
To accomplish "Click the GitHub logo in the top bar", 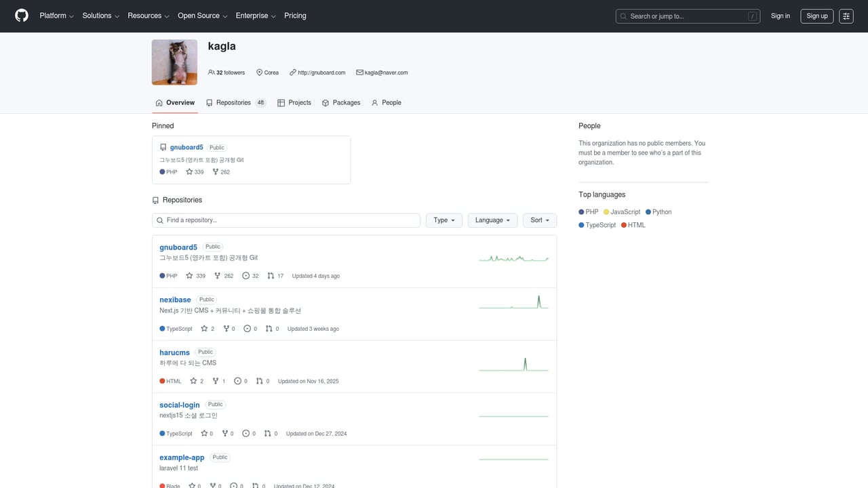I will point(21,16).
